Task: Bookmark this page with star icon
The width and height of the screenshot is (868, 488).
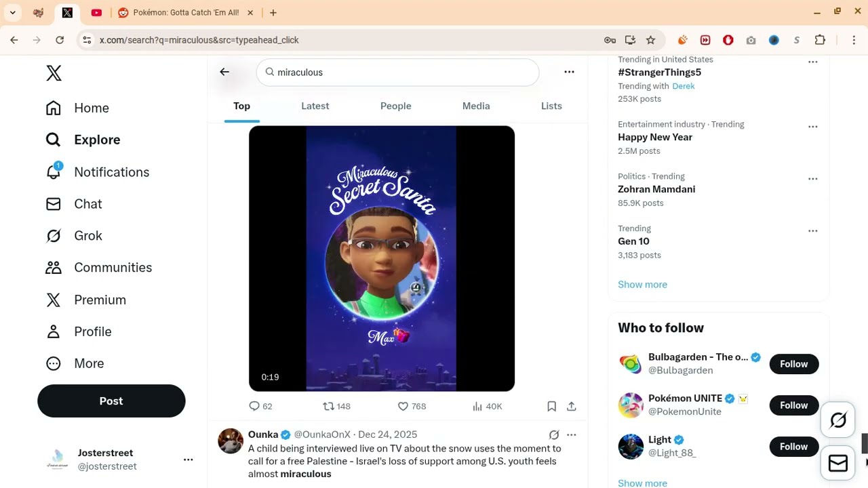Action: click(x=651, y=40)
